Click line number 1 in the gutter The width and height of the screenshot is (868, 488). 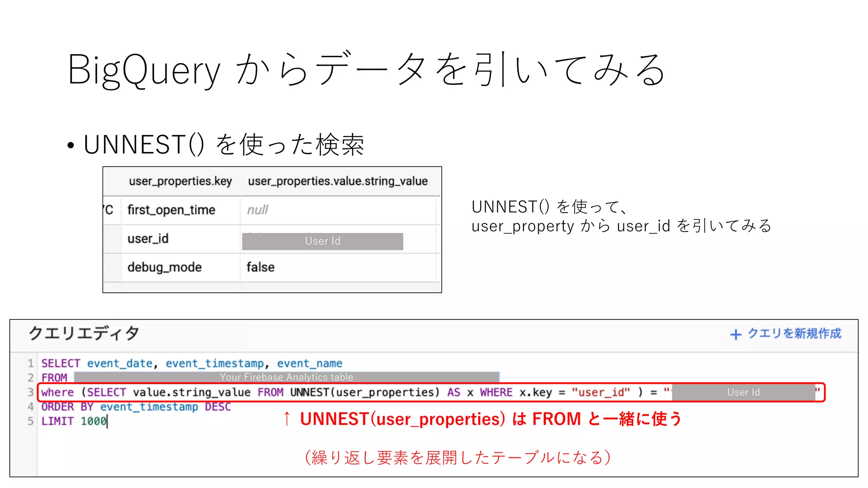click(31, 363)
